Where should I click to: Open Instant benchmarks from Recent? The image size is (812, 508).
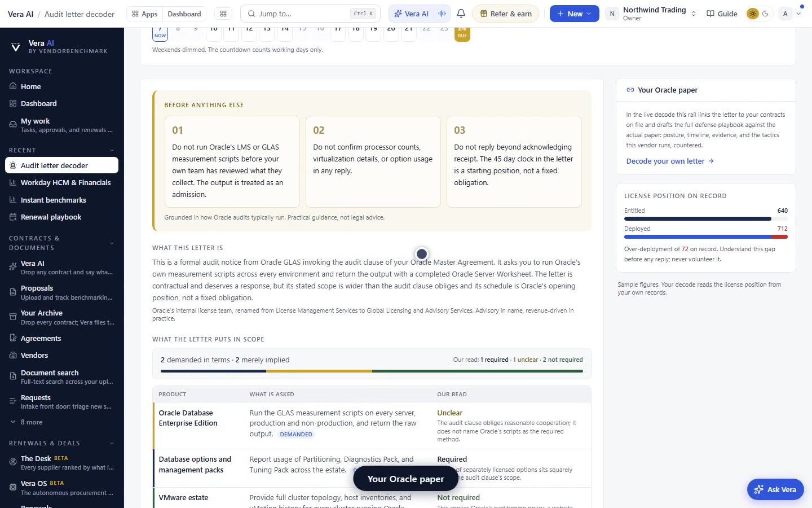pos(62,200)
